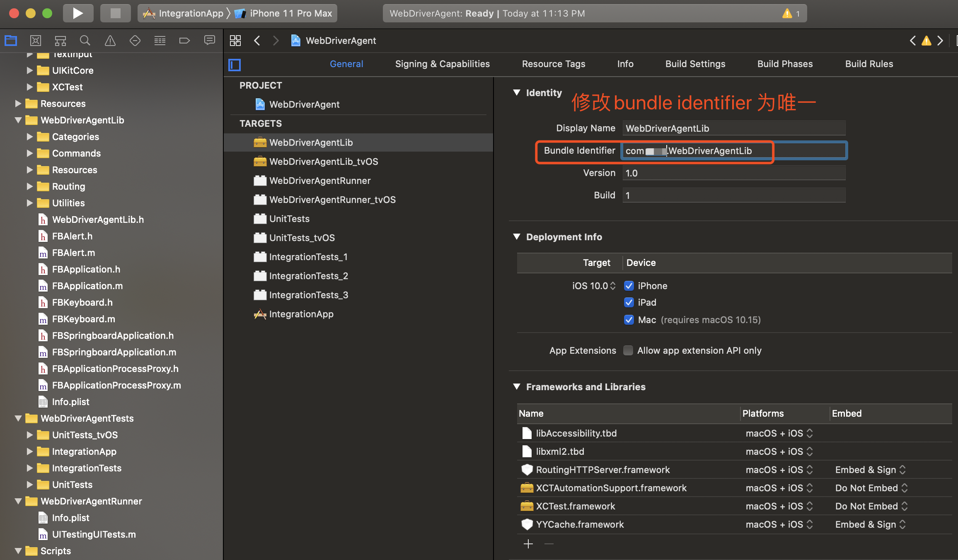This screenshot has height=560, width=958.
Task: Uncheck the iPhone device checkbox
Action: [629, 286]
